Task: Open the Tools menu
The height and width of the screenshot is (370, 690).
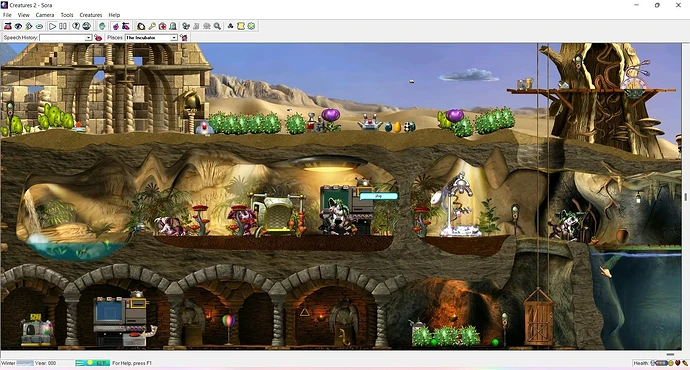Action: coord(67,15)
